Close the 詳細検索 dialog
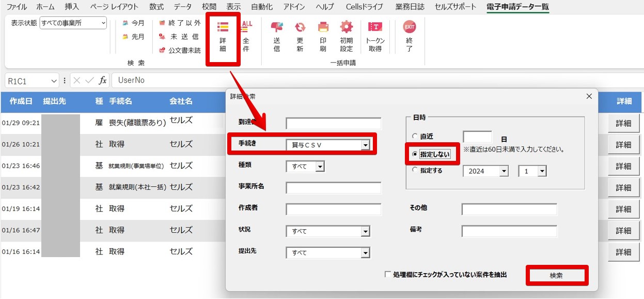The height and width of the screenshot is (299, 644). coord(589,96)
